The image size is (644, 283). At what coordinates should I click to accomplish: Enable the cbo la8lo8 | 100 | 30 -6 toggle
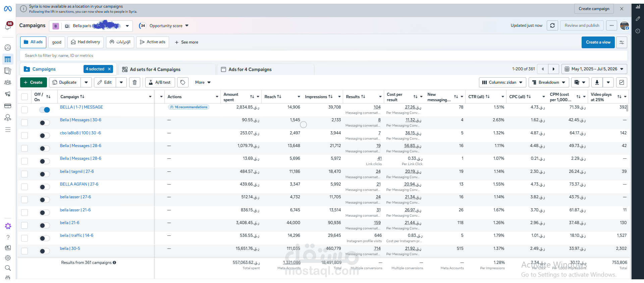pos(45,136)
